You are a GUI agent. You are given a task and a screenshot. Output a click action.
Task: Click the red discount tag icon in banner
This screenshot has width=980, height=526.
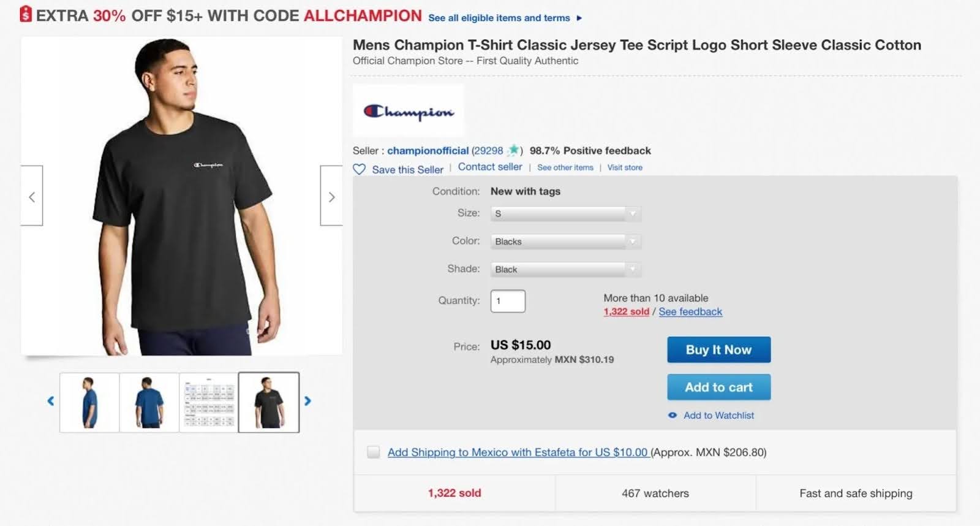coord(24,15)
